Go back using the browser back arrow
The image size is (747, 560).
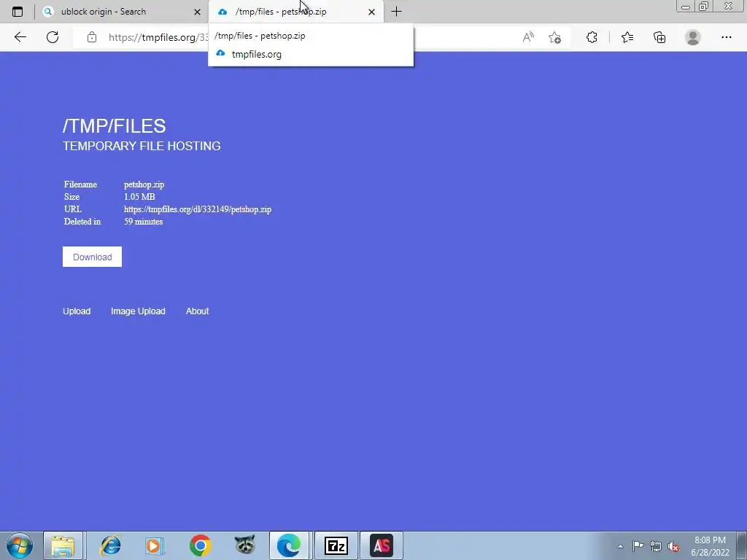tap(20, 37)
